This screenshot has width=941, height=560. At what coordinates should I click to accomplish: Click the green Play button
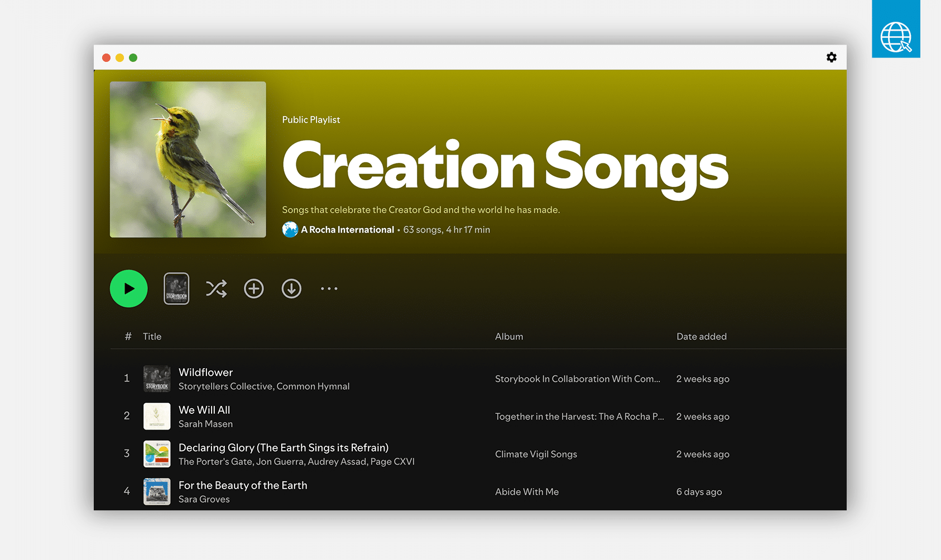pos(129,288)
